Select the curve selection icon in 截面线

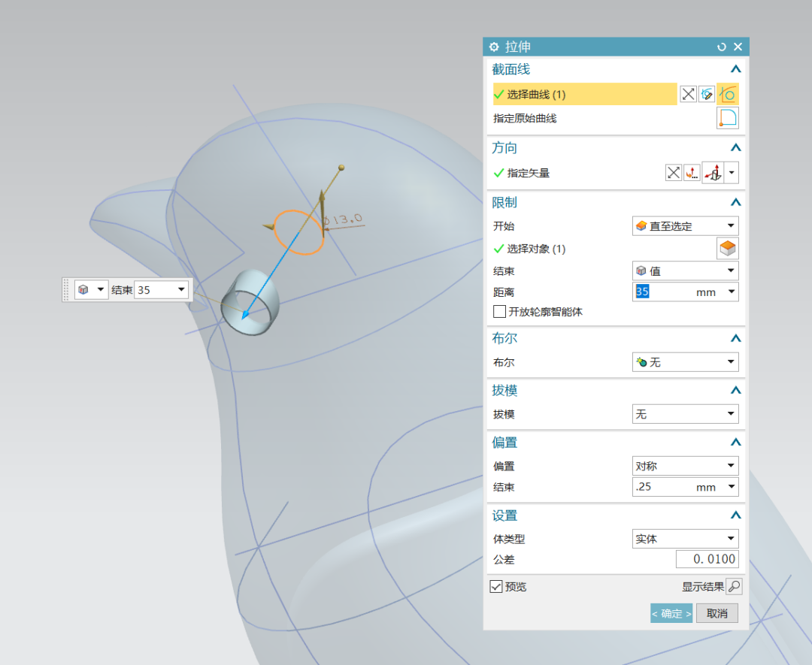click(x=729, y=93)
